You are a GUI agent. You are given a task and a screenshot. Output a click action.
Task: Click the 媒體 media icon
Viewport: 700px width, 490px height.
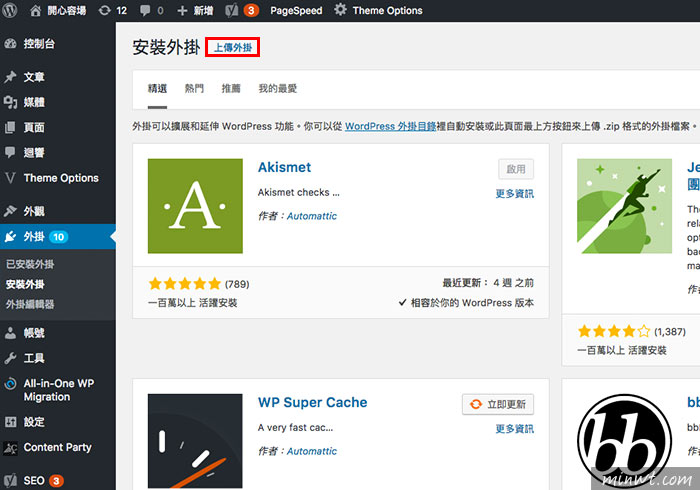pos(10,102)
